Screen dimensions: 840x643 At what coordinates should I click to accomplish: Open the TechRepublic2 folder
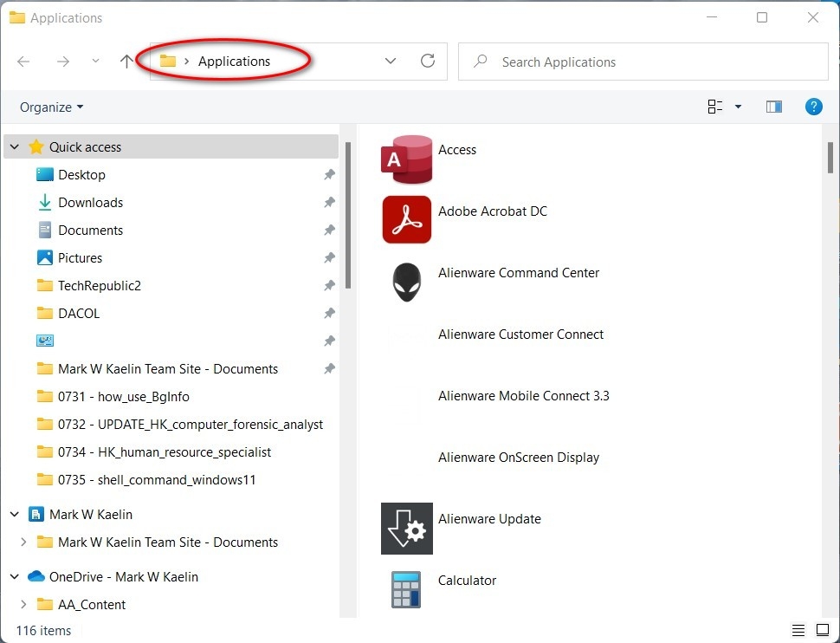99,286
